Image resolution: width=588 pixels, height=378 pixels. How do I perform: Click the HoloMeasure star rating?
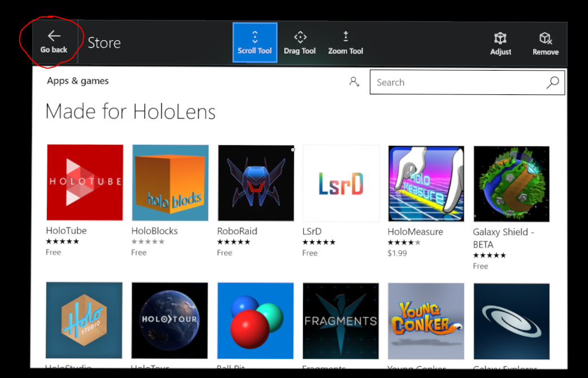[404, 242]
